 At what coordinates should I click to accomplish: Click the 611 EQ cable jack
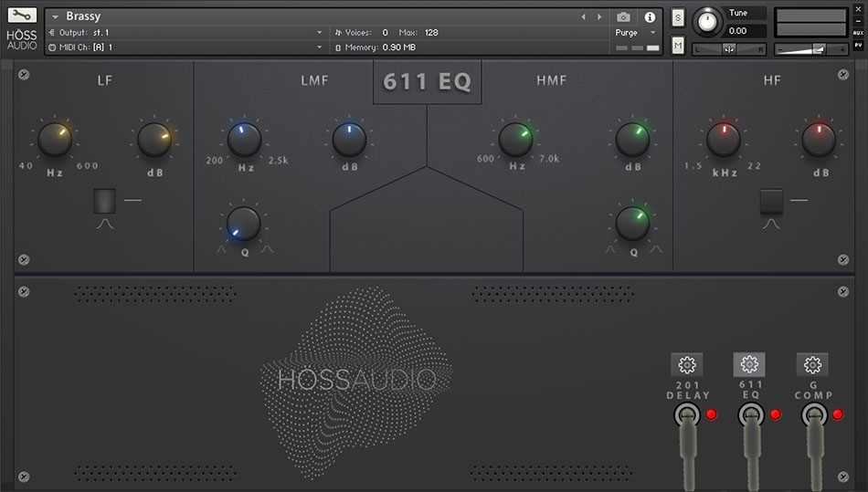(751, 414)
